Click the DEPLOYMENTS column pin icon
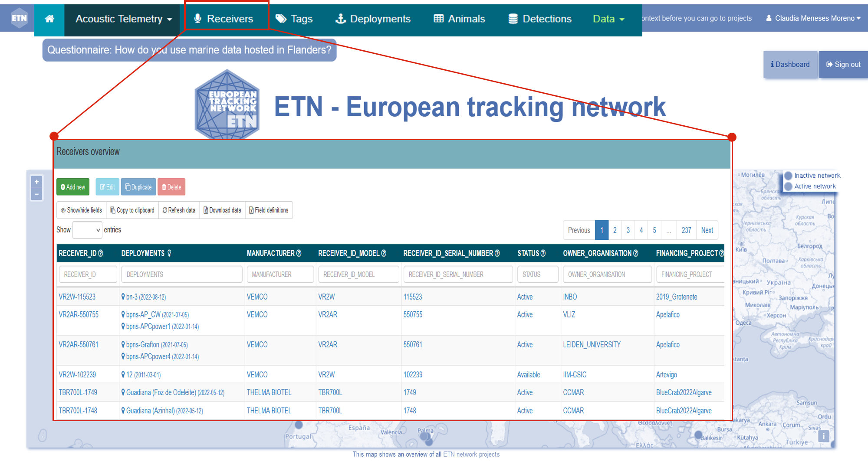Viewport: 868px width, 464px height. [169, 253]
